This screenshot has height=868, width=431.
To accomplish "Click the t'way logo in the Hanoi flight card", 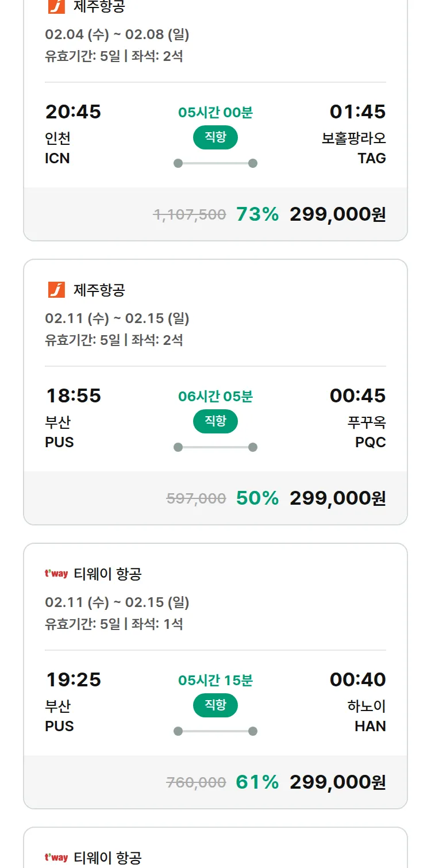I will tap(56, 574).
